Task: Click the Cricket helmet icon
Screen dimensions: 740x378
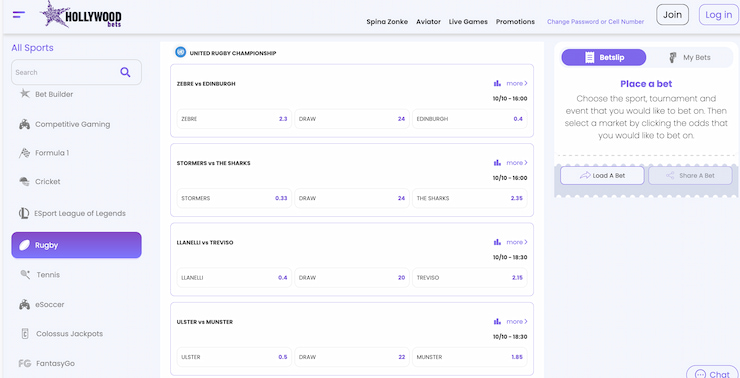Action: (25, 181)
